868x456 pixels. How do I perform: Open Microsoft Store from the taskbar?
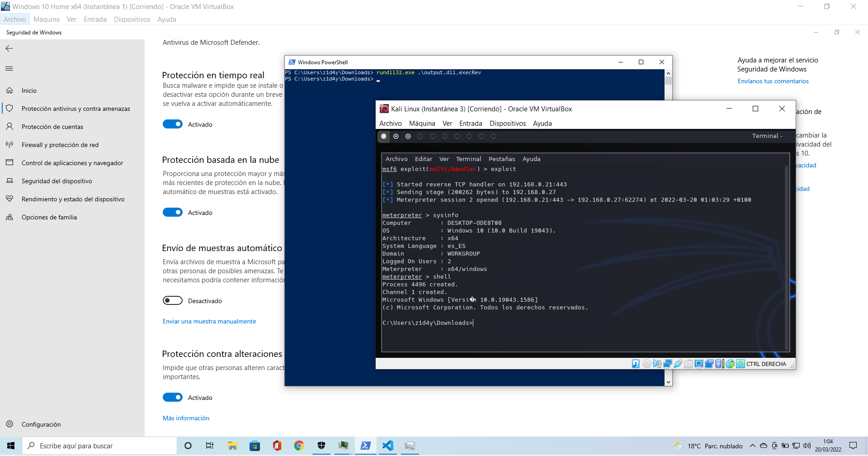(x=255, y=446)
